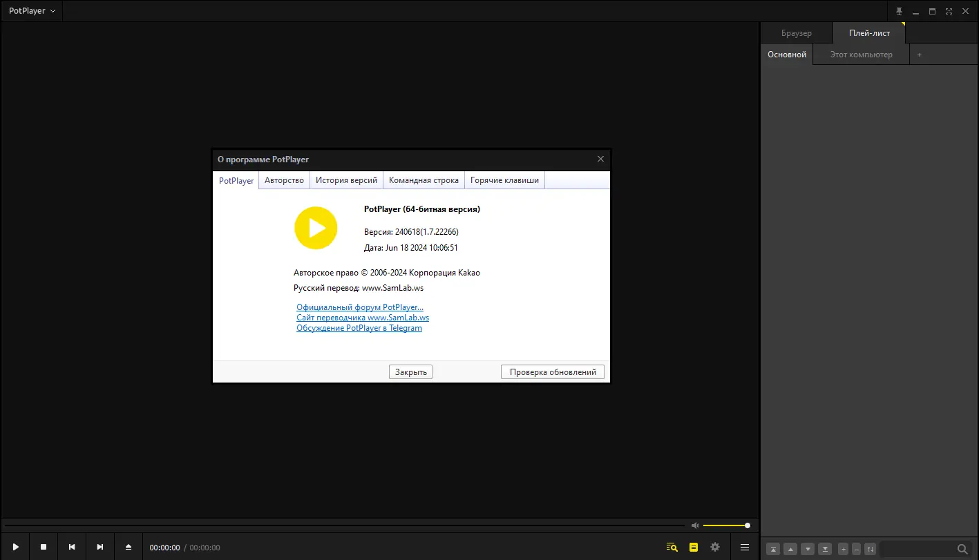979x560 pixels.
Task: Open the Основной playlist tab
Action: click(x=787, y=55)
